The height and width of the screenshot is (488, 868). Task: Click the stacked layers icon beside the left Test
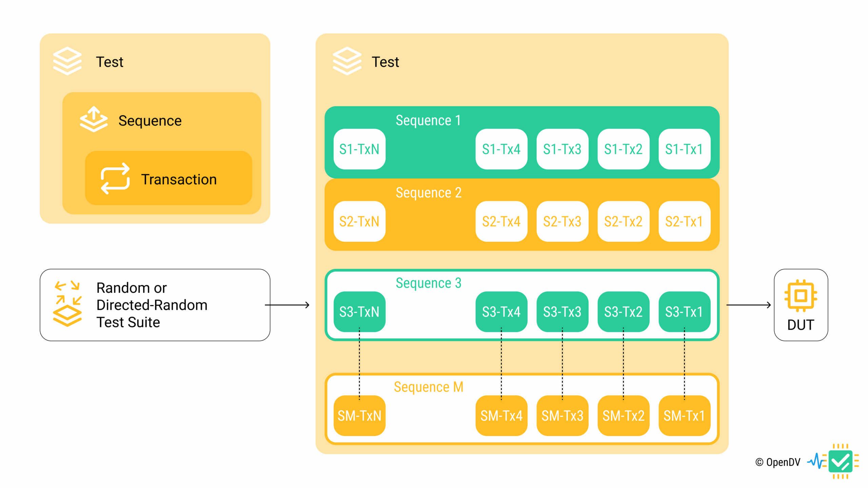tap(67, 61)
